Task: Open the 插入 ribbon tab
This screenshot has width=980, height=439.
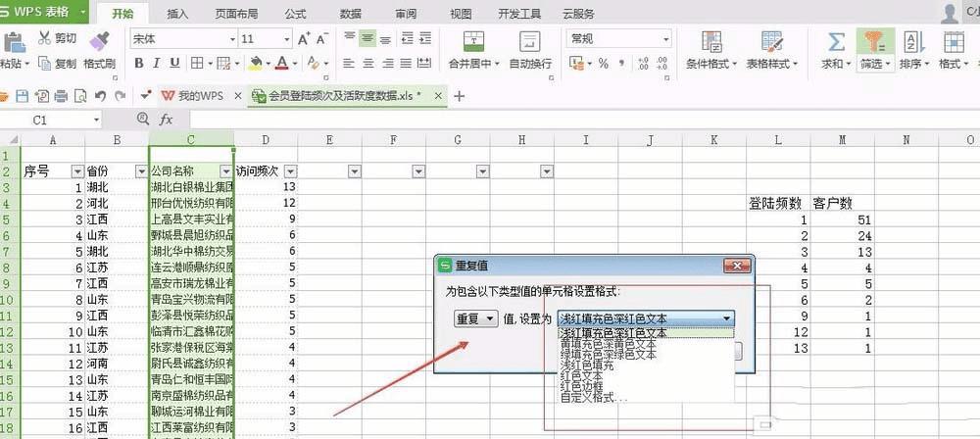Action: [x=178, y=14]
